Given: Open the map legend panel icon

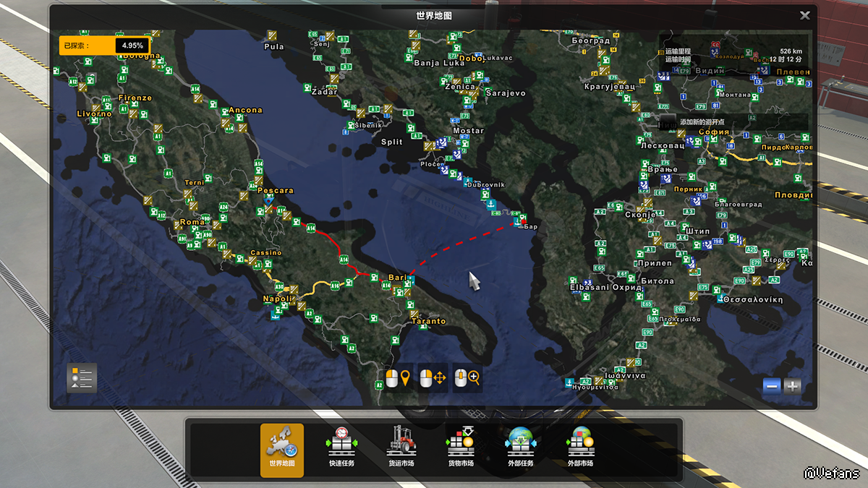Looking at the screenshot, I should tap(82, 377).
